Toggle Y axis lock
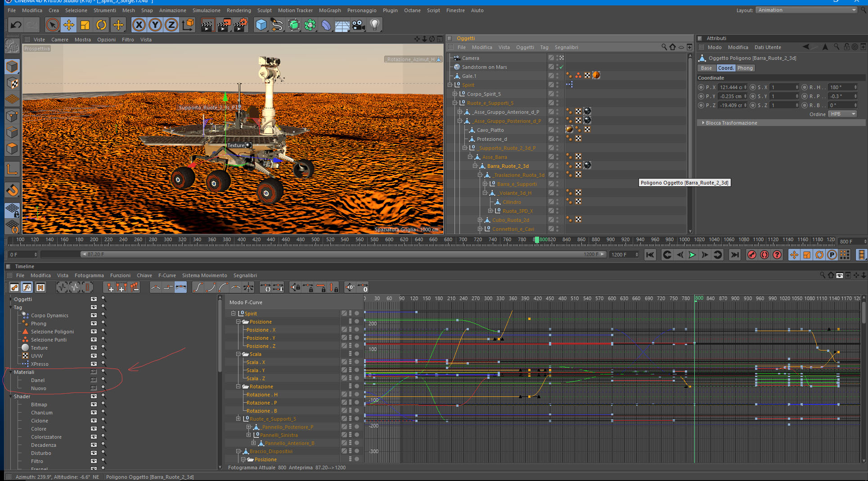The height and width of the screenshot is (481, 868). pyautogui.click(x=155, y=25)
